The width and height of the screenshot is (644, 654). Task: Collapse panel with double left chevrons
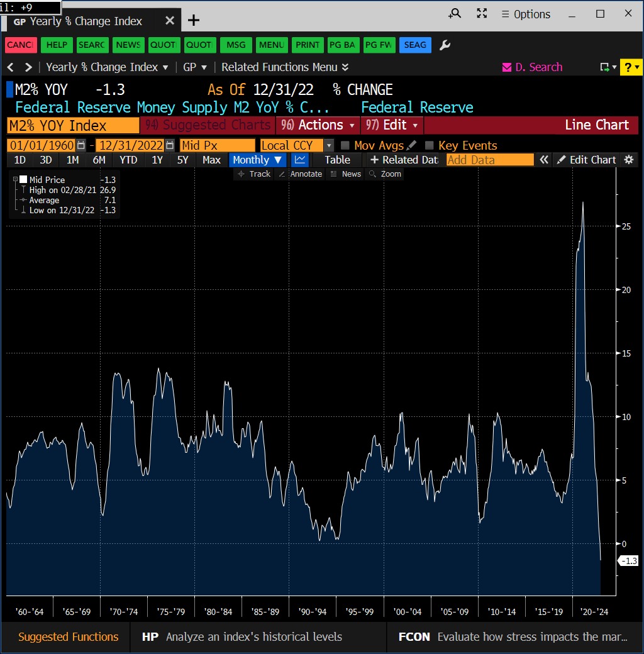click(x=544, y=160)
